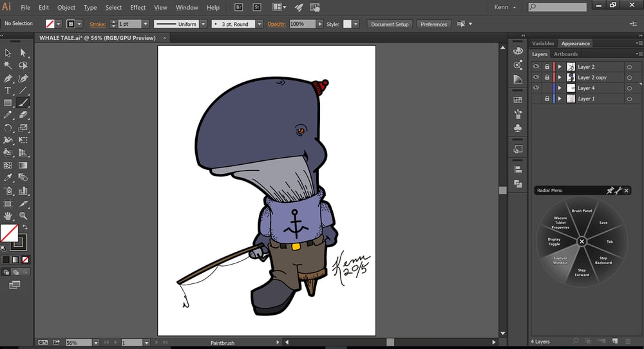
Task: Select the Hand tool
Action: pyautogui.click(x=8, y=216)
